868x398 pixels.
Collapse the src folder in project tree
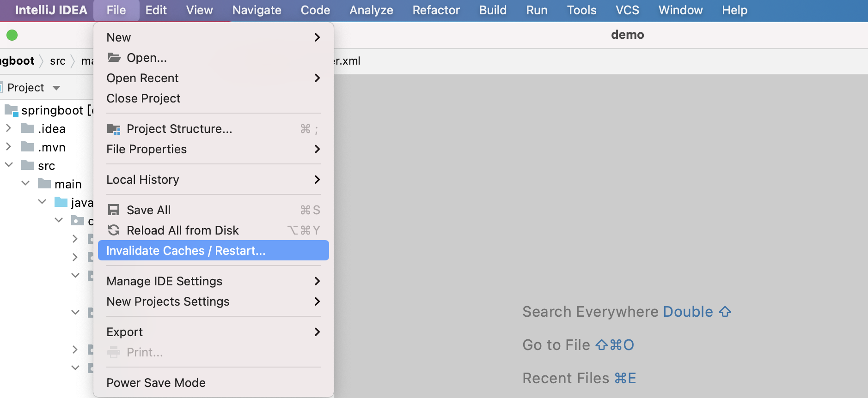pyautogui.click(x=9, y=165)
